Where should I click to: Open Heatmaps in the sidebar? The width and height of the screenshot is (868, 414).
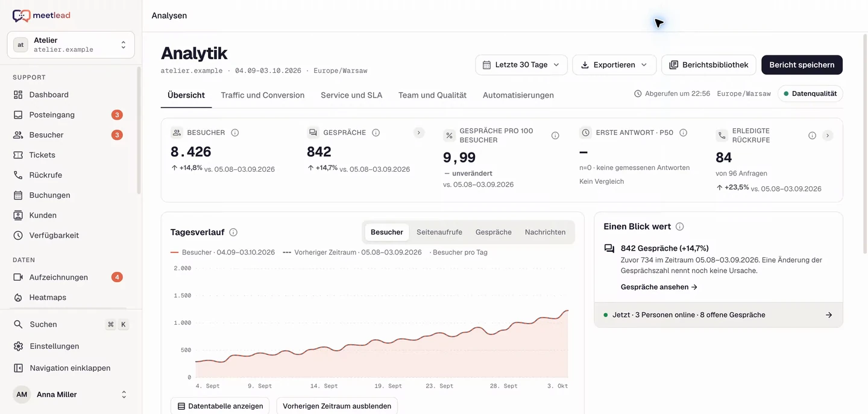(70, 297)
